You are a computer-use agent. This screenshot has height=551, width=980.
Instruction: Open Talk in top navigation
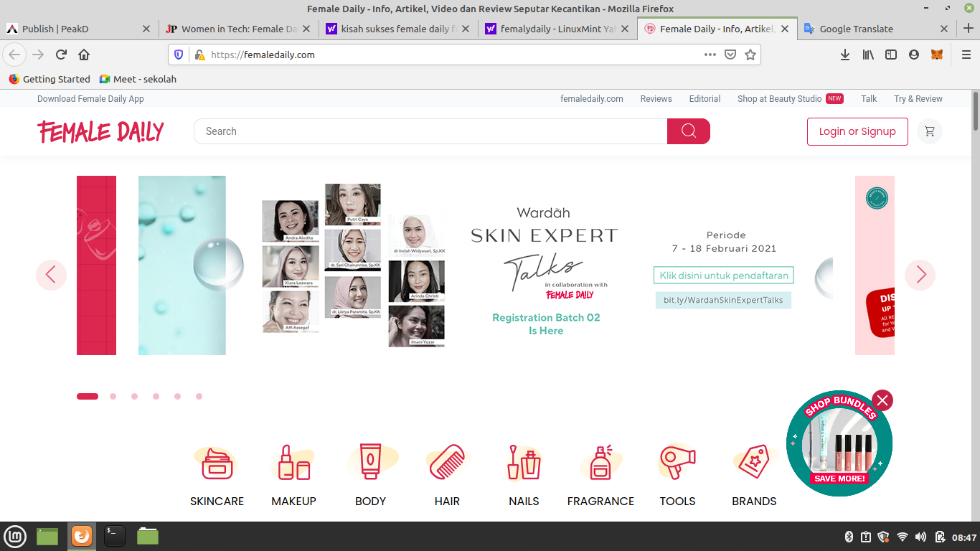[869, 99]
